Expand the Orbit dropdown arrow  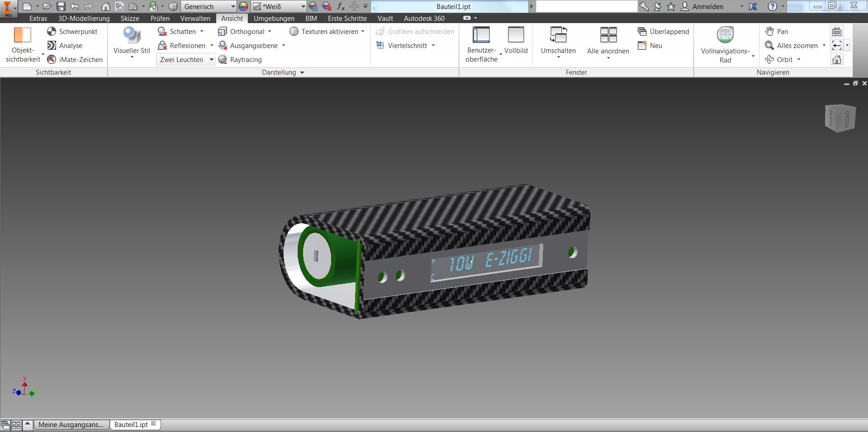coord(799,59)
